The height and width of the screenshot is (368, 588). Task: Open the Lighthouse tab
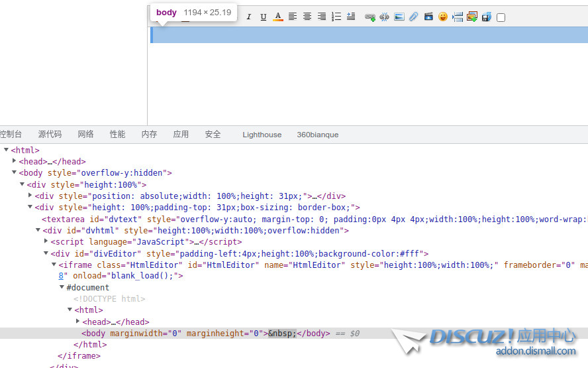pos(262,135)
